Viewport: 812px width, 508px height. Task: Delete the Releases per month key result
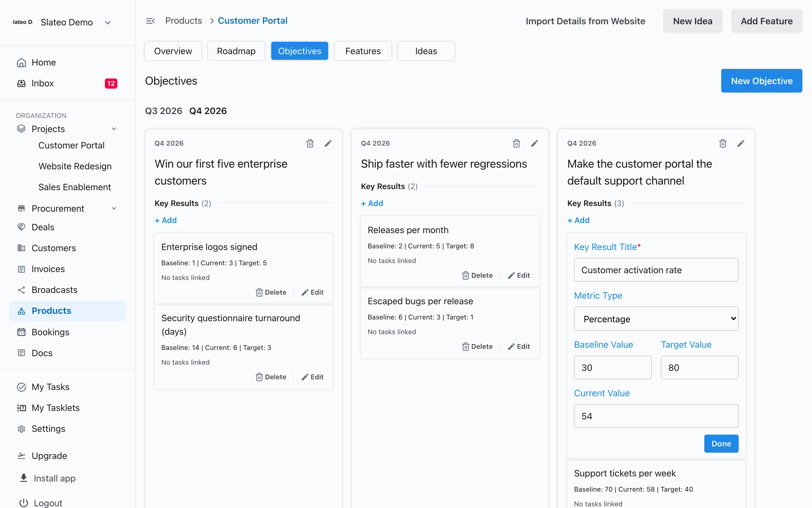click(x=477, y=275)
